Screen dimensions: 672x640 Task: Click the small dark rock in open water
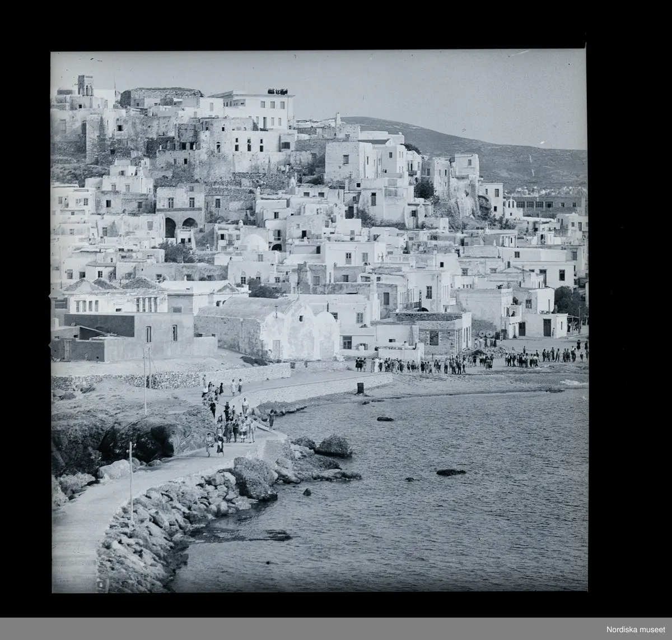451,472
